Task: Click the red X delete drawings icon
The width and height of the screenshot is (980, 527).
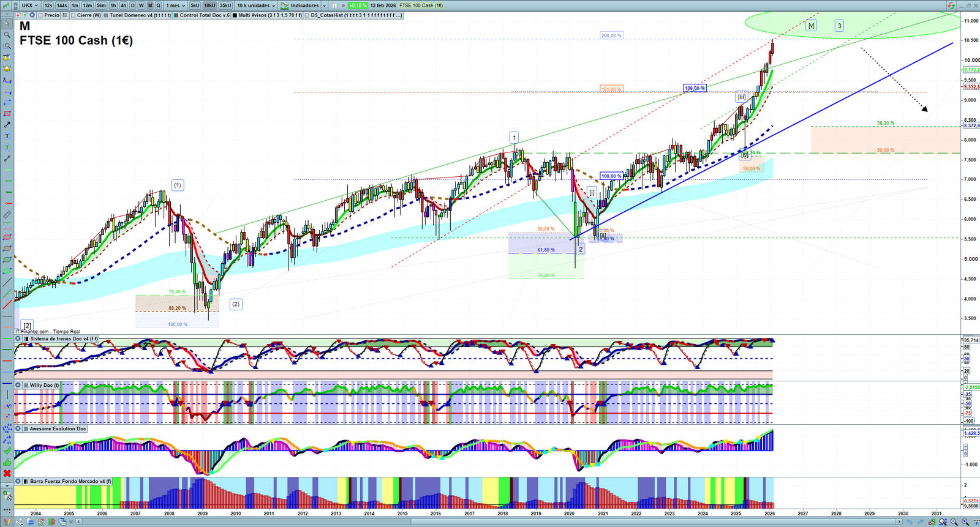Action: [x=7, y=474]
